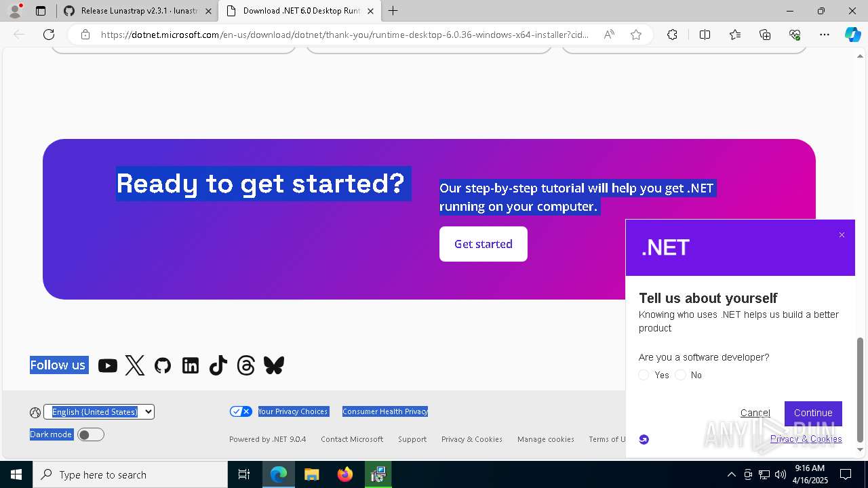Click the page vertical scrollbar thumb
Image resolution: width=868 pixels, height=488 pixels.
[861, 390]
